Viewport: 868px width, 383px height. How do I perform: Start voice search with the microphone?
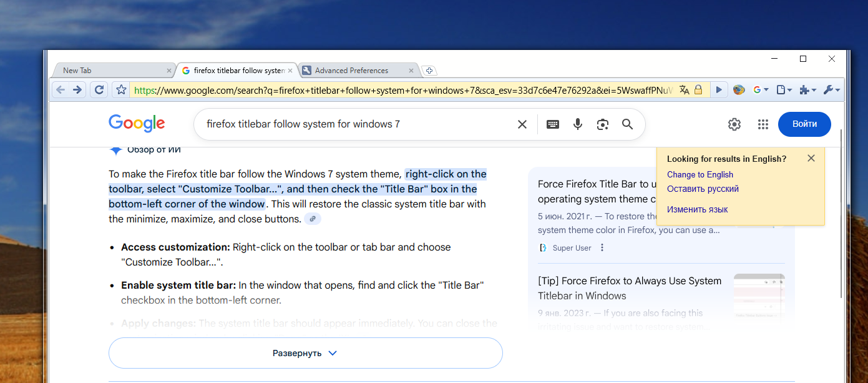(578, 124)
